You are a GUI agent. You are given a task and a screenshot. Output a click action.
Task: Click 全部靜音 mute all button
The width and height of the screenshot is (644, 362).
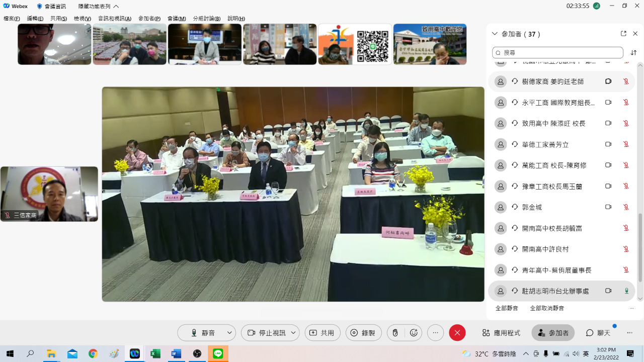pyautogui.click(x=507, y=308)
